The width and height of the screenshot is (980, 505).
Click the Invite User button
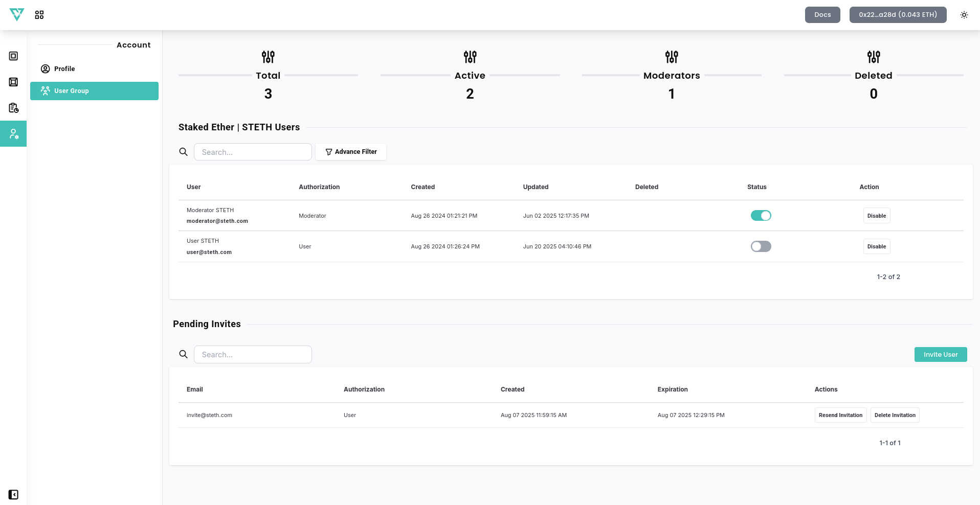coord(940,355)
